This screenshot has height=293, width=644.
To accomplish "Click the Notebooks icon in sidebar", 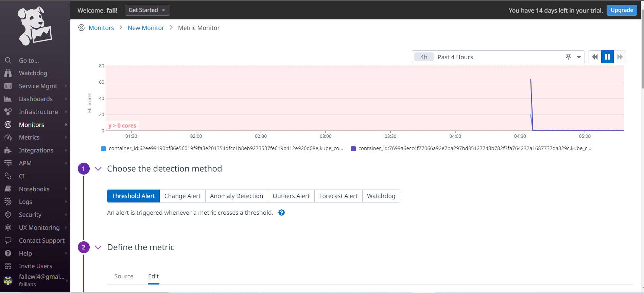I will coord(8,189).
